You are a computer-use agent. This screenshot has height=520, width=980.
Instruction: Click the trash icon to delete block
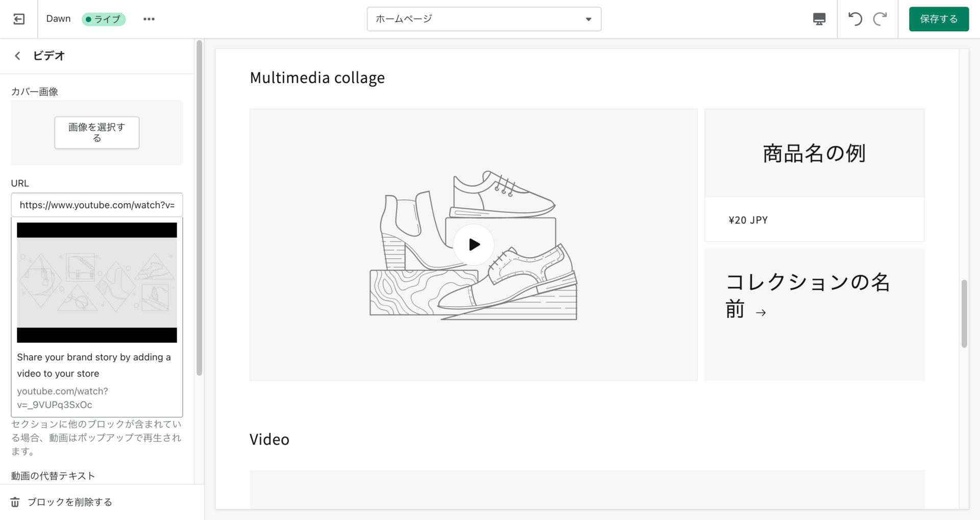point(15,502)
